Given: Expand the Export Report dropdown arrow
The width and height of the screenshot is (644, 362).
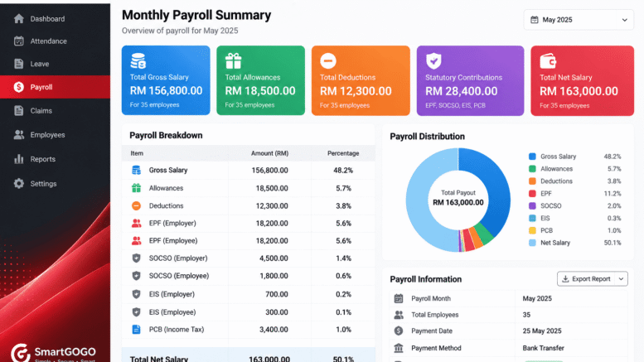Looking at the screenshot, I should click(x=621, y=278).
